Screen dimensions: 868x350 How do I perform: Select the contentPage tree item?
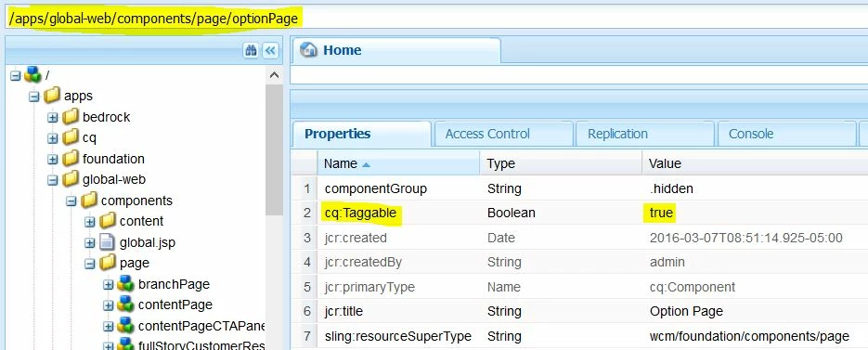pyautogui.click(x=175, y=305)
